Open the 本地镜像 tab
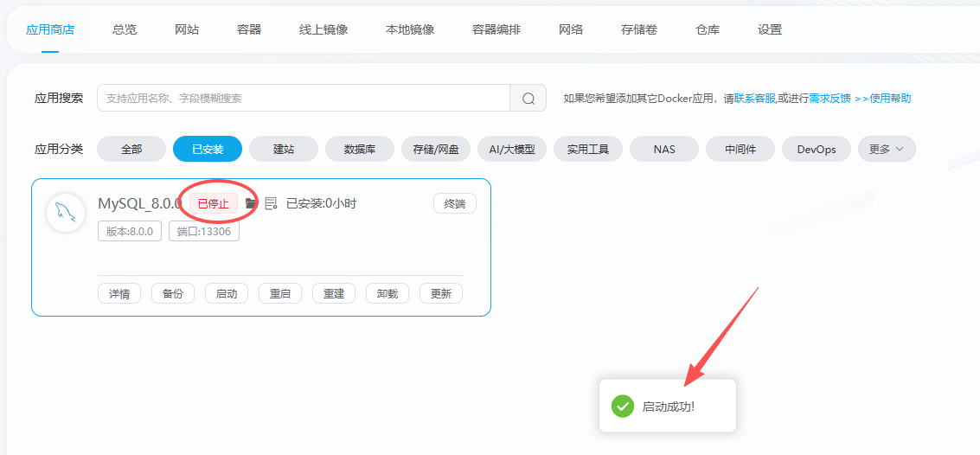The image size is (980, 455). point(410,29)
